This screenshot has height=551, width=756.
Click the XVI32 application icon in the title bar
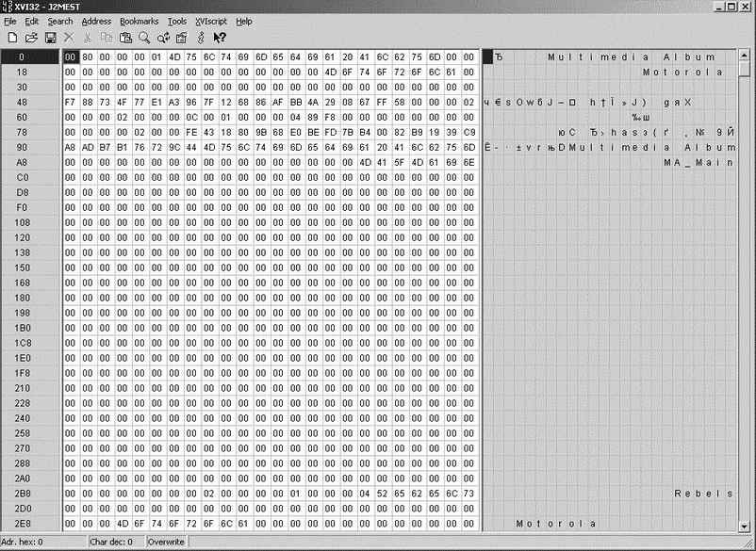click(7, 7)
